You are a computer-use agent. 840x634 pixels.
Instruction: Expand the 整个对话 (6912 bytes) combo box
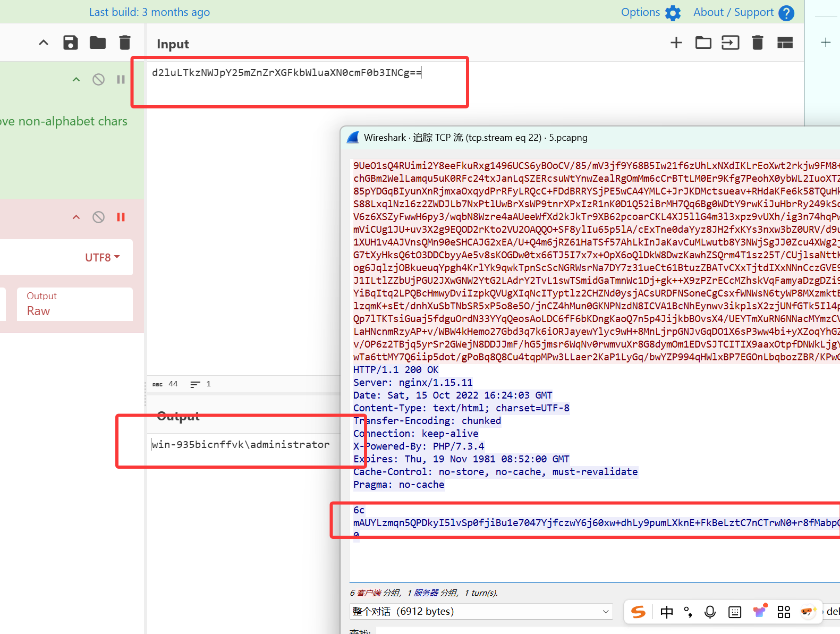click(x=481, y=612)
